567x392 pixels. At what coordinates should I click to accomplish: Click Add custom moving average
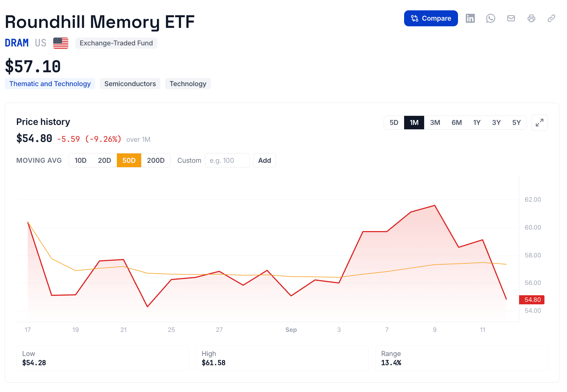[264, 160]
